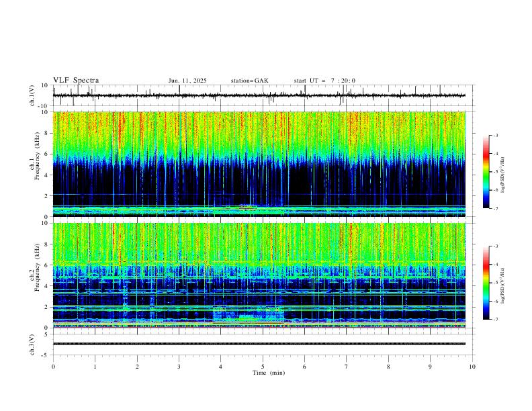Click the "Time (min)" axis title
The image size is (532, 411).
pyautogui.click(x=269, y=373)
